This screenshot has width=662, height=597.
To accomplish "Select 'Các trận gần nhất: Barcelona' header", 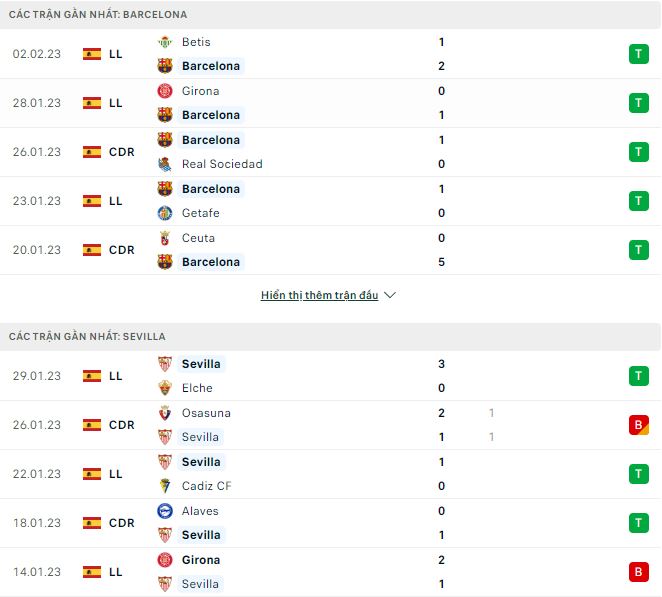I will (x=98, y=15).
